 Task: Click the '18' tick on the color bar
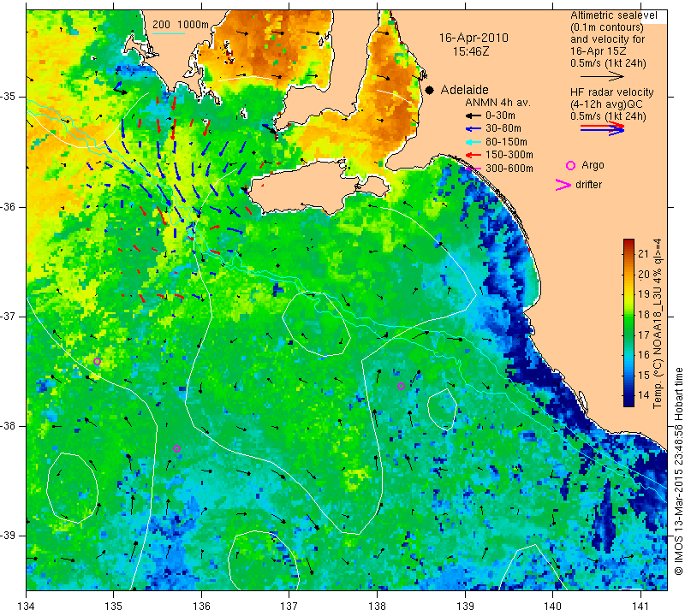(x=644, y=315)
